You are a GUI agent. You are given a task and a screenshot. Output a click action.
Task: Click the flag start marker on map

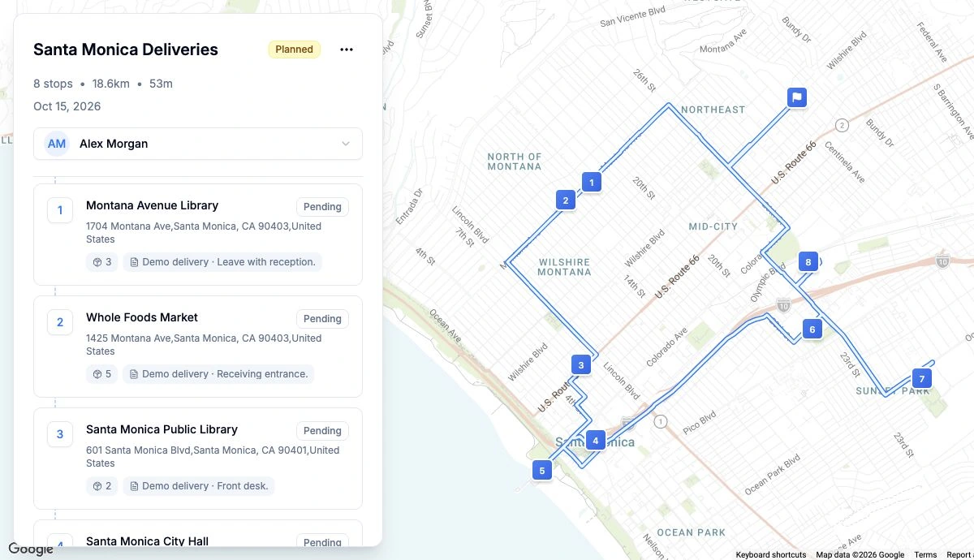[x=797, y=97]
